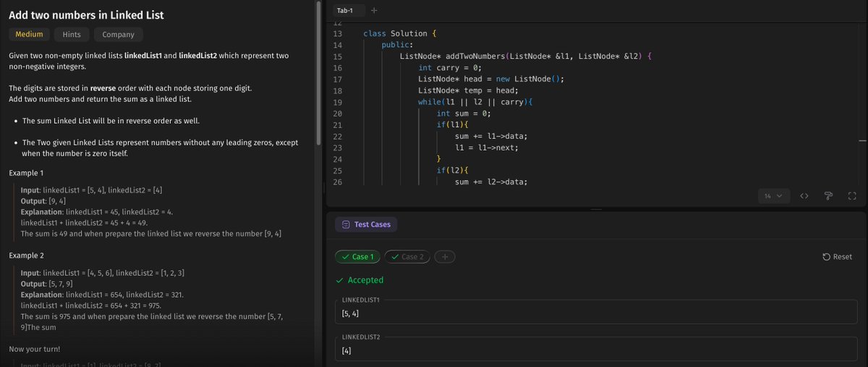Click the 'while(l1 || l2 || carry){' line

click(475, 102)
